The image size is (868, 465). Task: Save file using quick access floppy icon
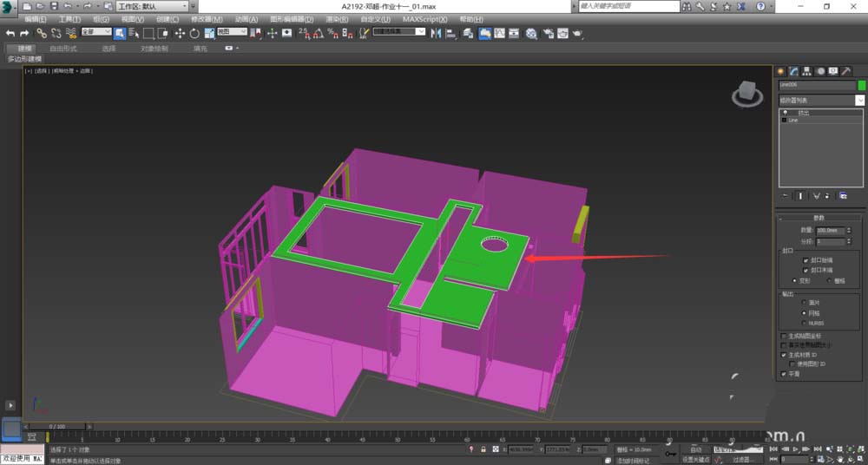tap(54, 6)
